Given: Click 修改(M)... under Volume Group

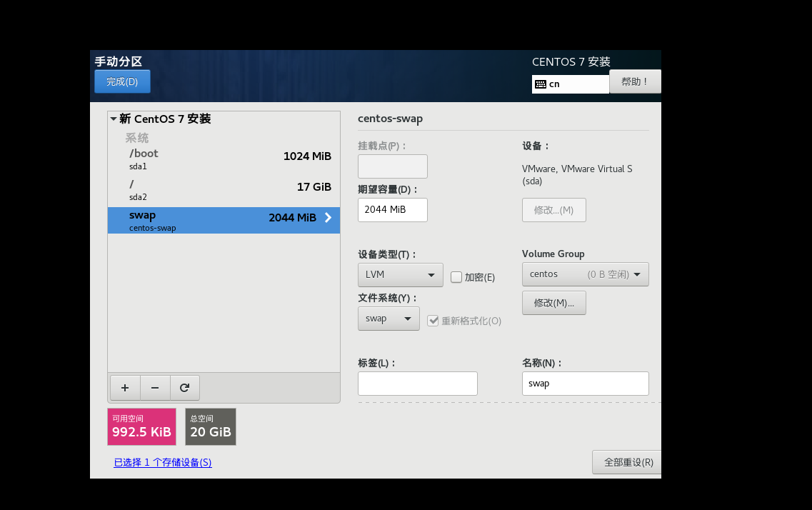Looking at the screenshot, I should 553,303.
